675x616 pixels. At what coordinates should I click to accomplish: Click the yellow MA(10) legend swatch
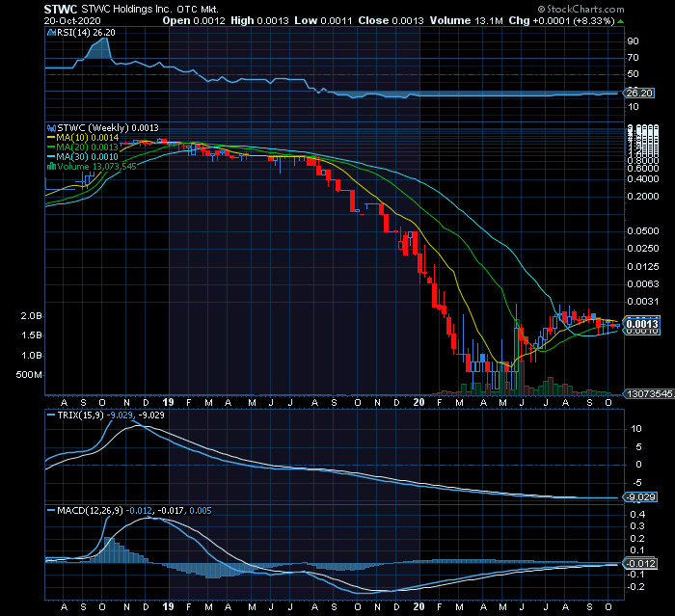coord(51,137)
